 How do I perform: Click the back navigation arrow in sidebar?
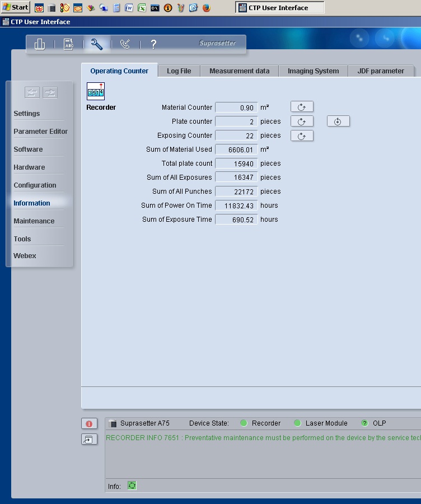tap(32, 93)
